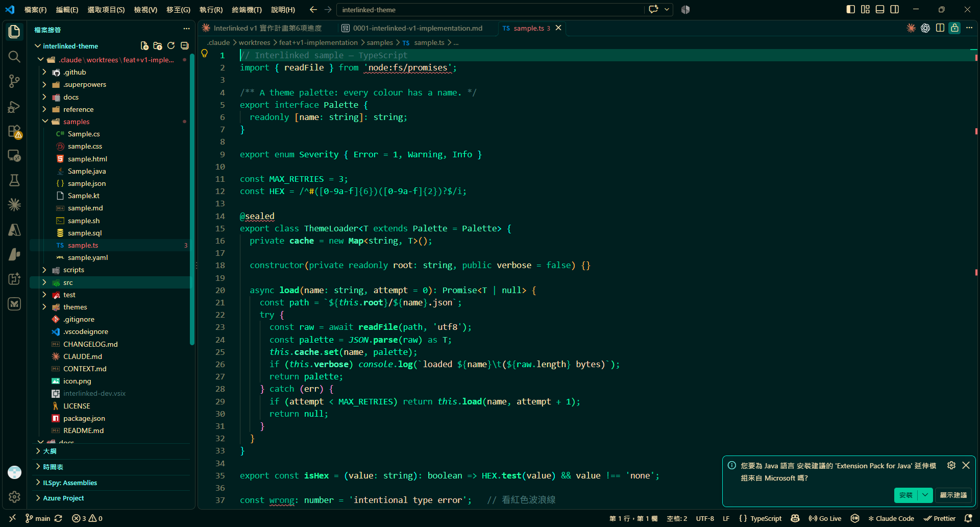980x527 pixels.
Task: Click the lightbulb code action icon
Action: [205, 53]
